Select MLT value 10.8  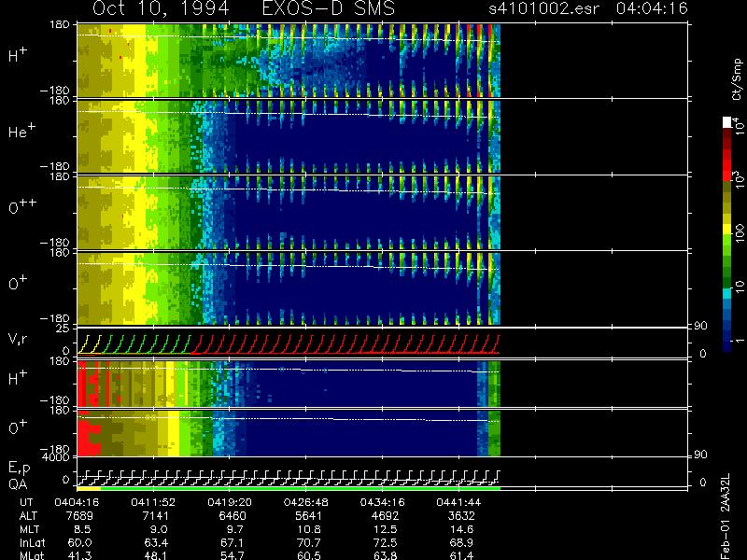(309, 529)
